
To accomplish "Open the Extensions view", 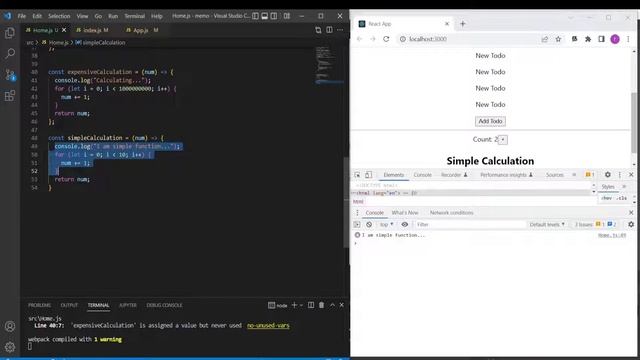I will click(10, 96).
